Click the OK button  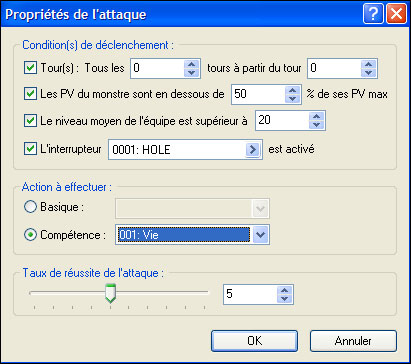pyautogui.click(x=254, y=341)
